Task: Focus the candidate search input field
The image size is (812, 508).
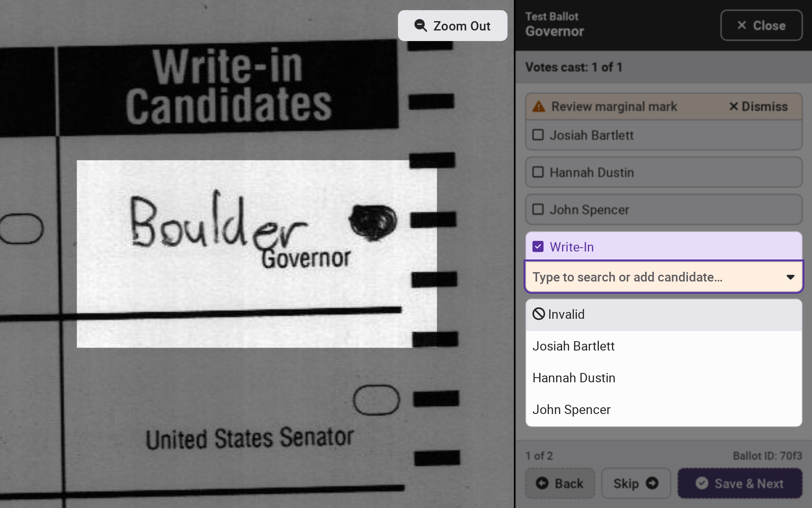Action: (x=651, y=277)
